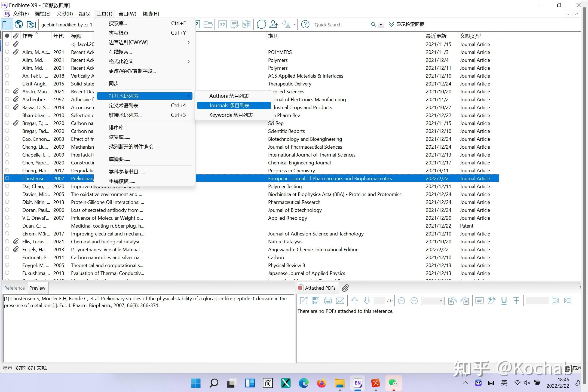Screen dimensions: 588x392
Task: Click Open PDF in new window icon
Action: pyautogui.click(x=304, y=301)
